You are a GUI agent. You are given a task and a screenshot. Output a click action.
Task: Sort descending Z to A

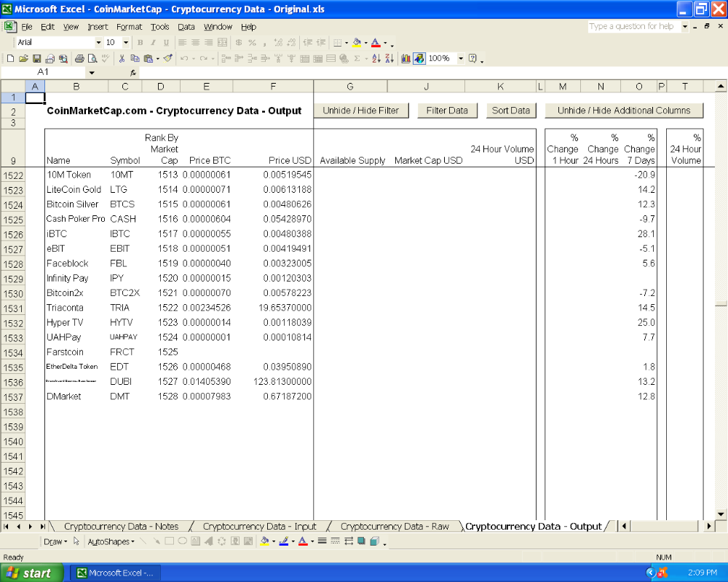click(389, 58)
